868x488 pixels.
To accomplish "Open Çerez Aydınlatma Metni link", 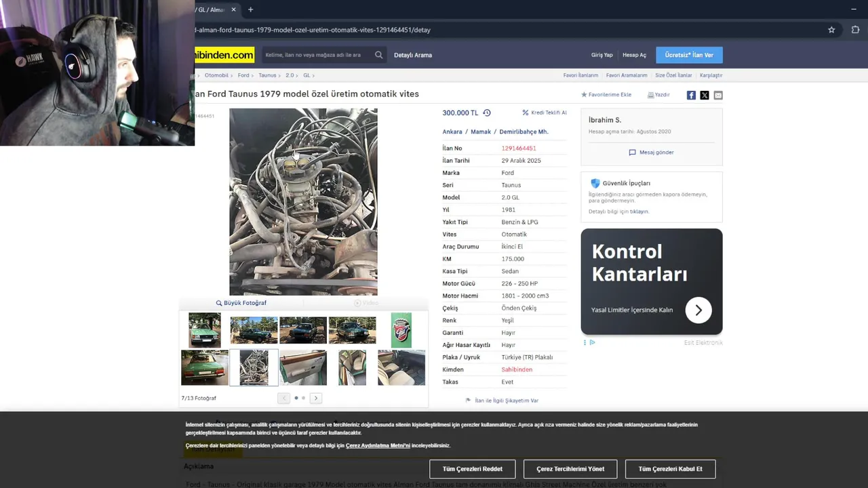I will (378, 445).
